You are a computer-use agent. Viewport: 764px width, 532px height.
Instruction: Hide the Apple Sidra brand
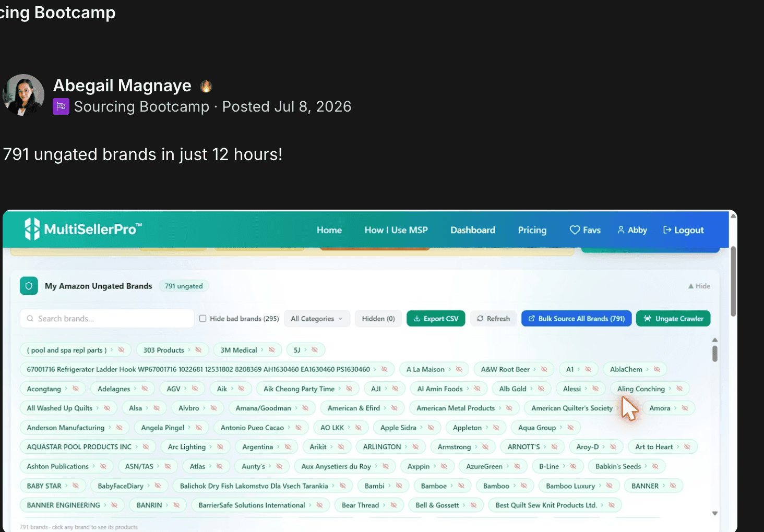click(x=431, y=428)
